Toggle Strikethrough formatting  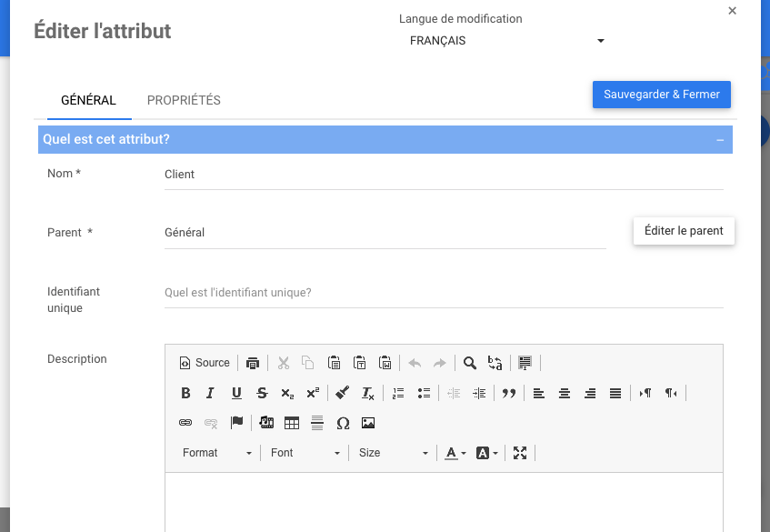262,393
